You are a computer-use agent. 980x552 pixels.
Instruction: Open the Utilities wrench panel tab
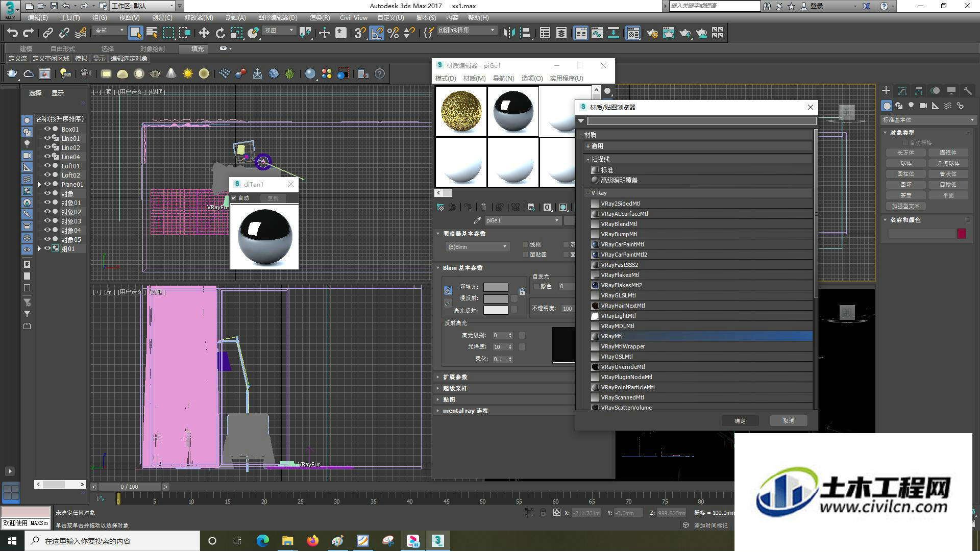point(967,90)
